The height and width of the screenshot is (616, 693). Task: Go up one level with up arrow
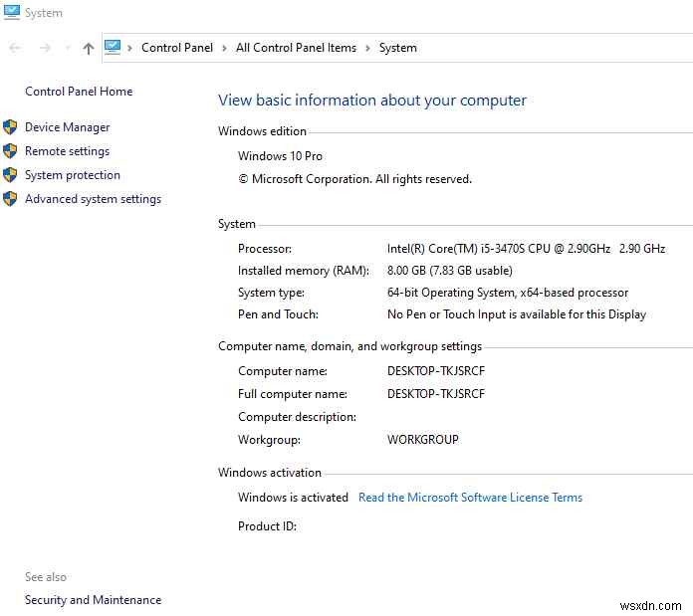[89, 48]
